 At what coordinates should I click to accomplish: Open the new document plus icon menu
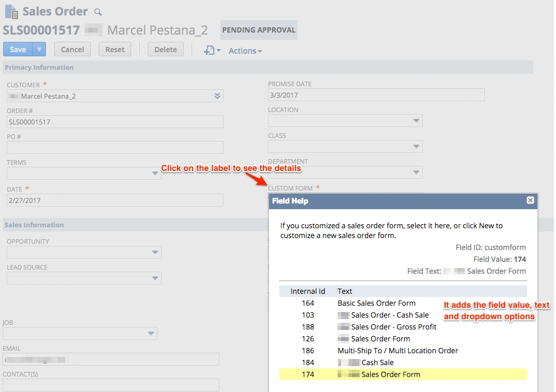[x=212, y=50]
